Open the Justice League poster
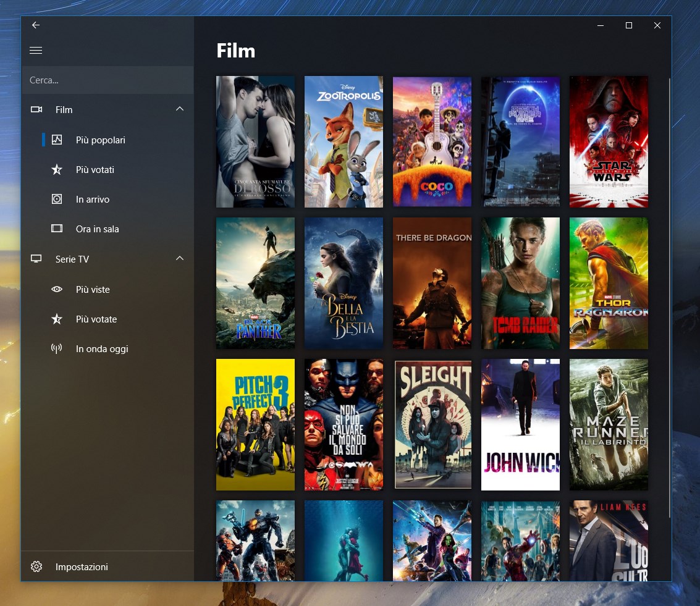The image size is (700, 606). (344, 424)
